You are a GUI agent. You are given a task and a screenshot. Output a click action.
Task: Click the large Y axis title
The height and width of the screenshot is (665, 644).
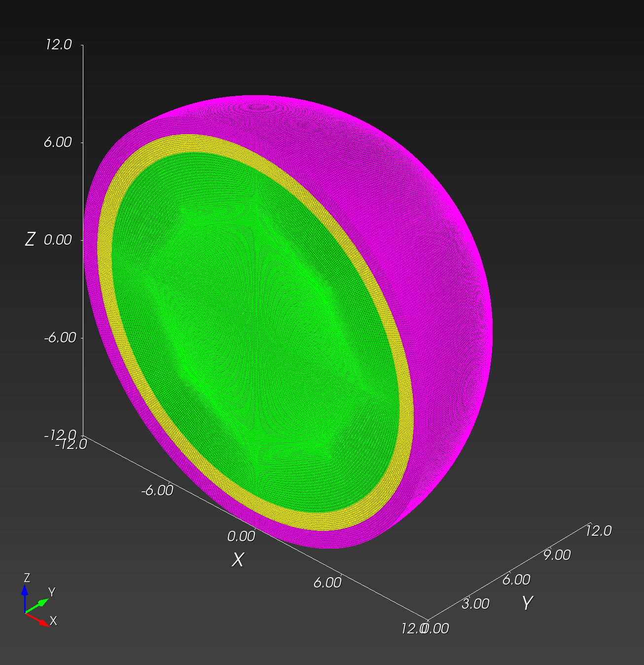pyautogui.click(x=527, y=603)
